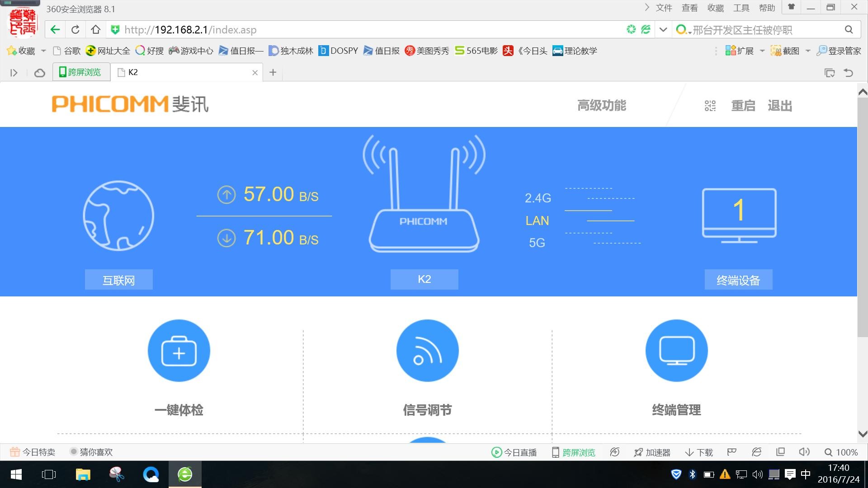
Task: Open the 扩展 extensions dropdown arrow
Action: pyautogui.click(x=762, y=51)
